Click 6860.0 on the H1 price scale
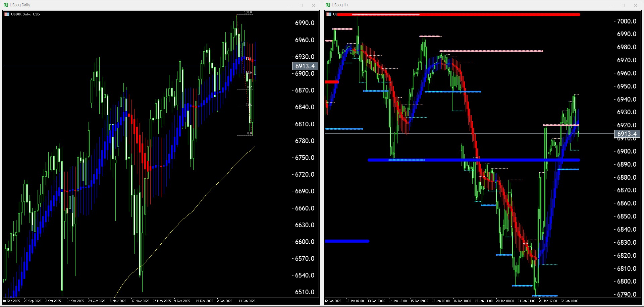Screen dimensions: 644x307 (x=627, y=203)
